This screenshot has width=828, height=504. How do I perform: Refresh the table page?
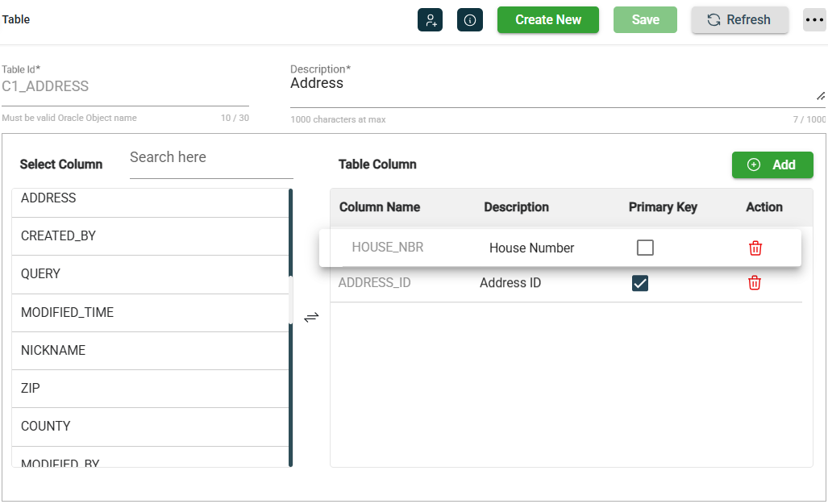click(x=739, y=20)
